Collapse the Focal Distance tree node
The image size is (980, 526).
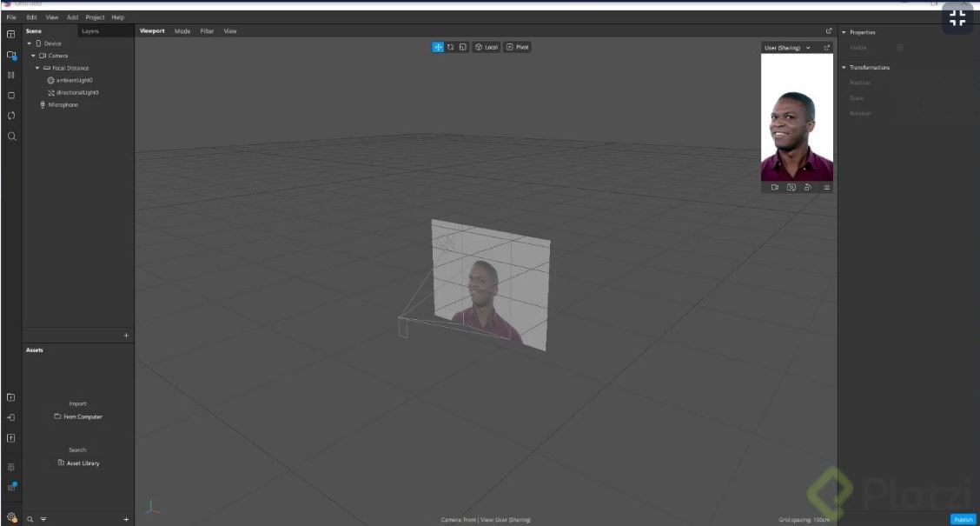click(37, 68)
